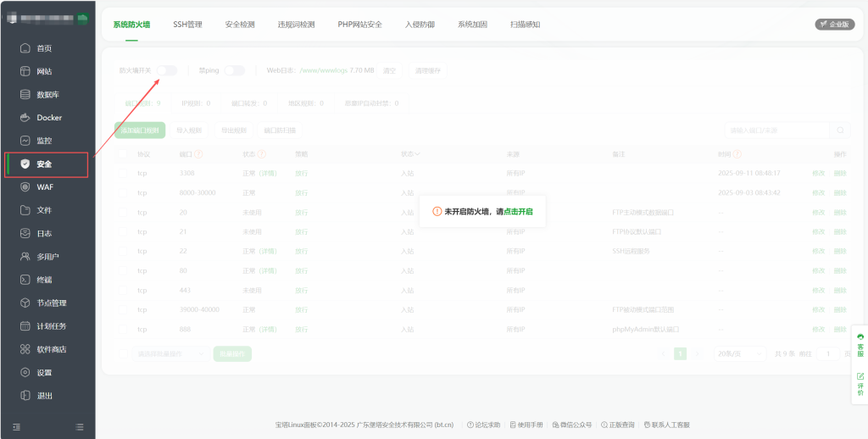Click the Docker whale icon in sidebar
This screenshot has height=439, width=868.
pyautogui.click(x=25, y=118)
